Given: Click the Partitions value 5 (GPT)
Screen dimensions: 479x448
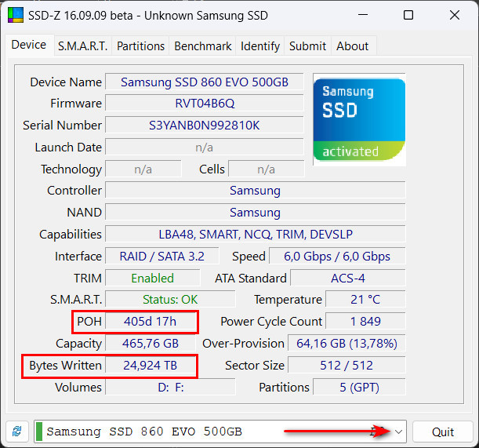Looking at the screenshot, I should pos(360,387).
